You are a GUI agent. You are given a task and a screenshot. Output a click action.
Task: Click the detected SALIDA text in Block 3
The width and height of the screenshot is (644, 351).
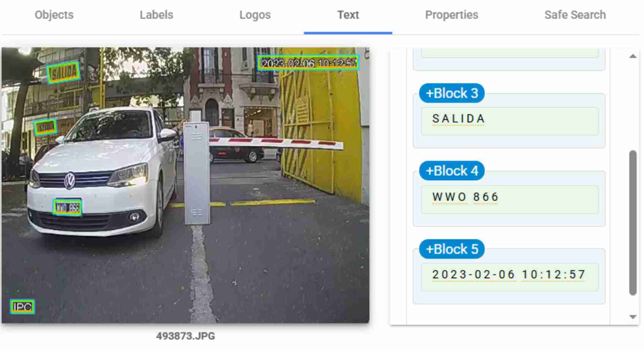pos(458,119)
